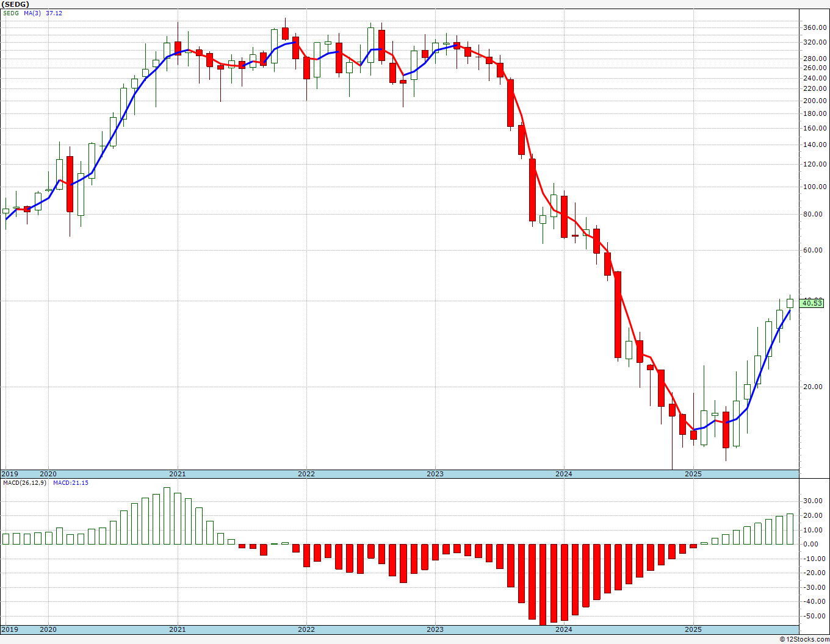Click 2023 on the MACD panel time axis
830x644 pixels.
pos(435,629)
